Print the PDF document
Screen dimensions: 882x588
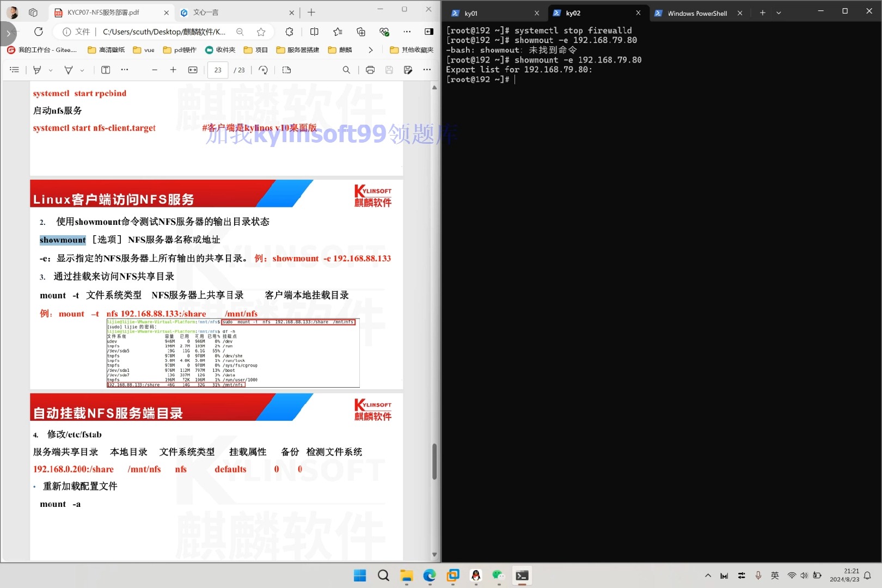[370, 70]
